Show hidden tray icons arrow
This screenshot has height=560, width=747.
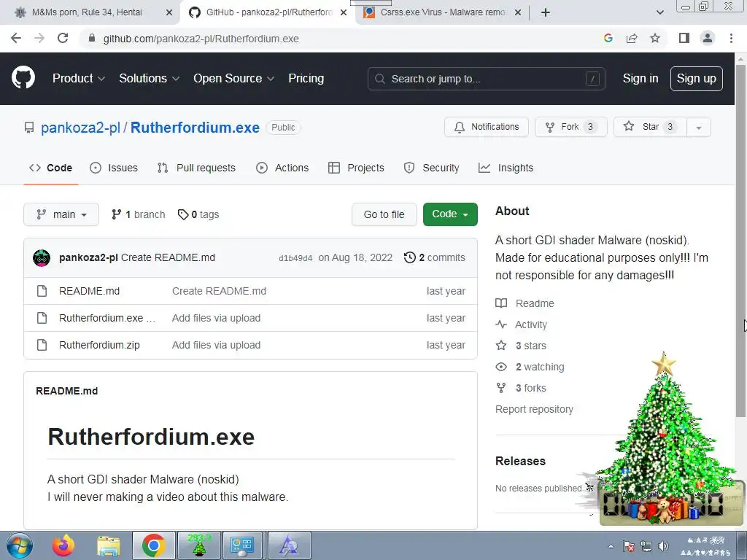coord(611,546)
